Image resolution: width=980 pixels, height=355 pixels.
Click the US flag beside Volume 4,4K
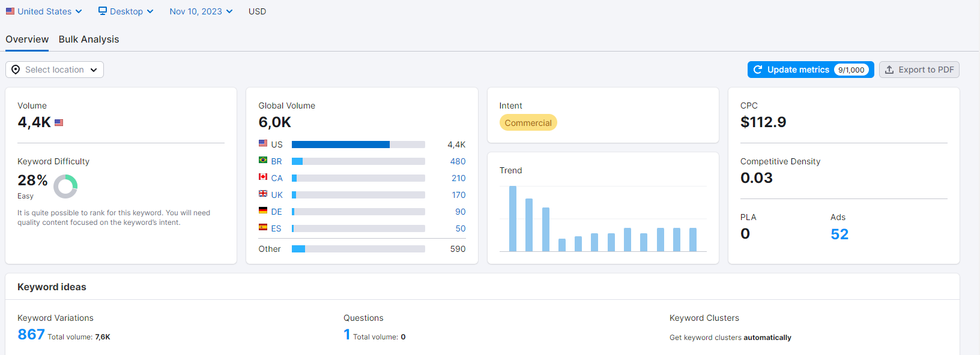pyautogui.click(x=59, y=122)
